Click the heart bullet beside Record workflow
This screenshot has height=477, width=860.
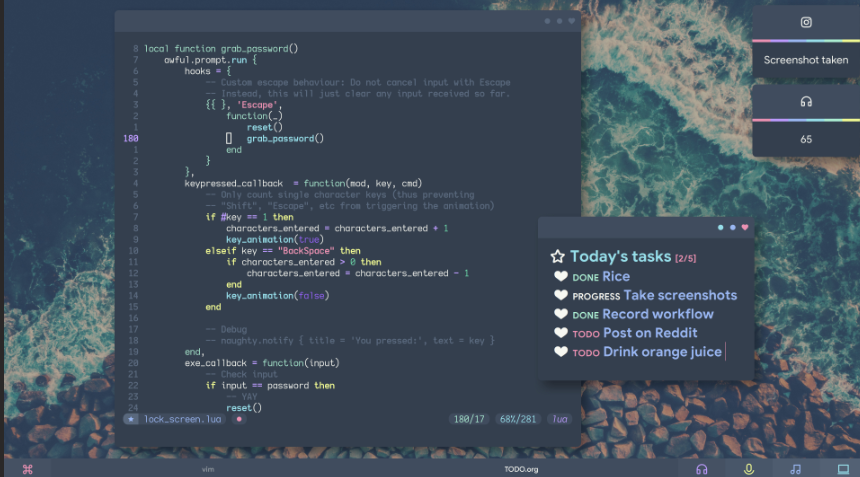point(561,315)
